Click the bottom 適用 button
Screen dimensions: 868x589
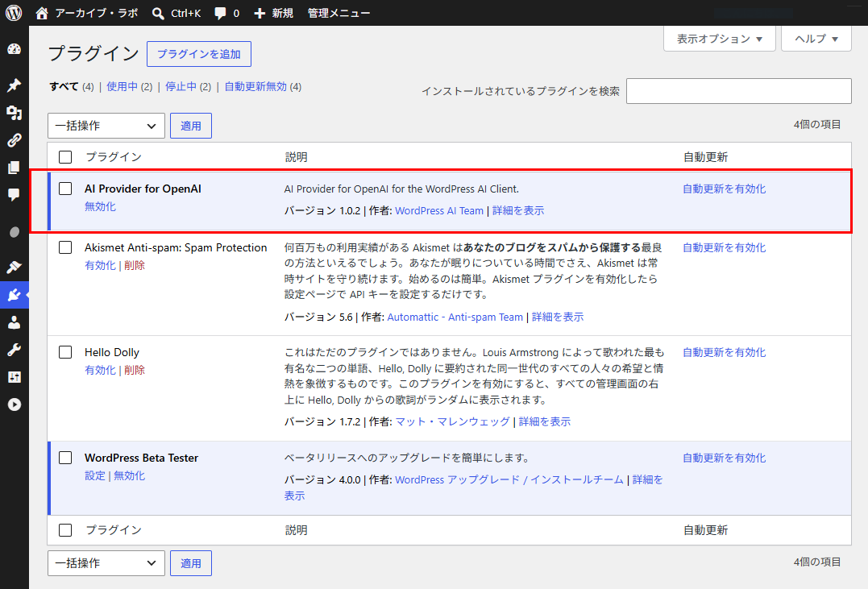tap(190, 563)
